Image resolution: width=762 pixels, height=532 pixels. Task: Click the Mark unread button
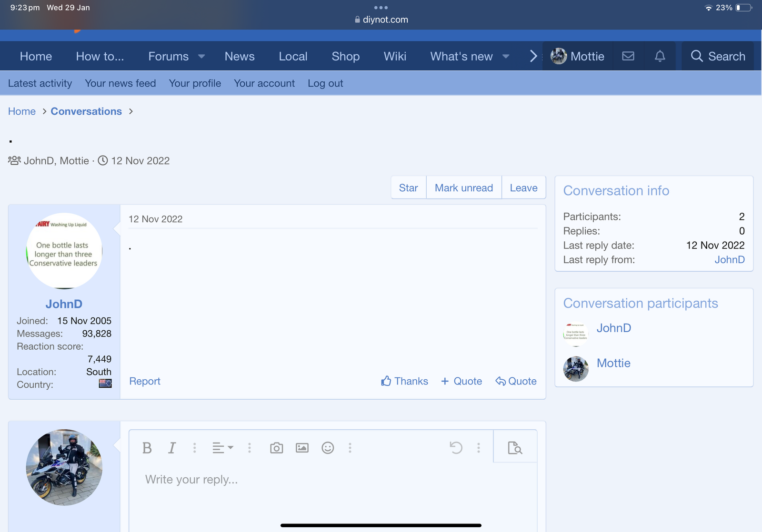point(463,188)
